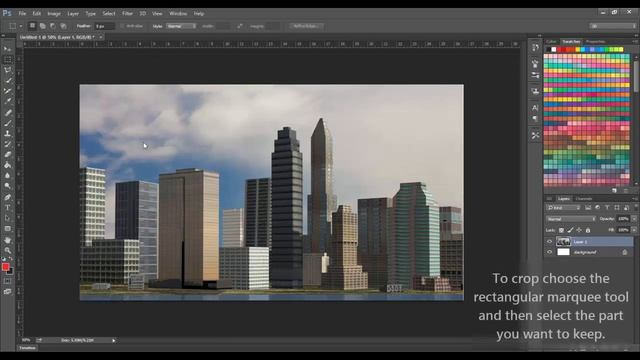Select the Path Selection tool

click(x=7, y=218)
